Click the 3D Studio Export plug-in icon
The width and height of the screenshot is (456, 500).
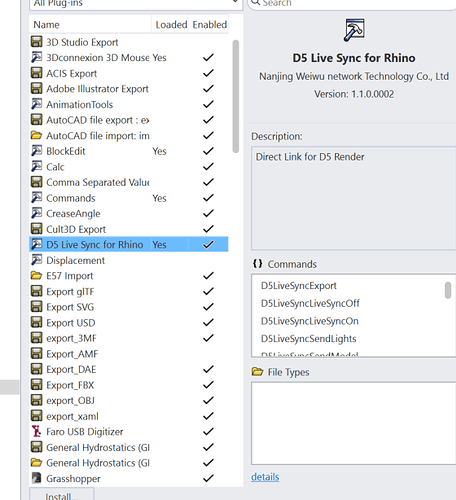pyautogui.click(x=37, y=42)
